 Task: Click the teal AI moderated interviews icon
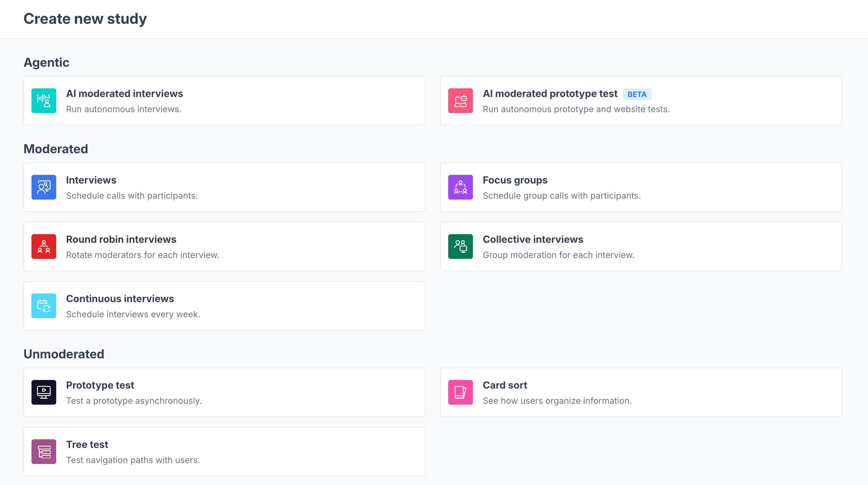click(x=44, y=100)
